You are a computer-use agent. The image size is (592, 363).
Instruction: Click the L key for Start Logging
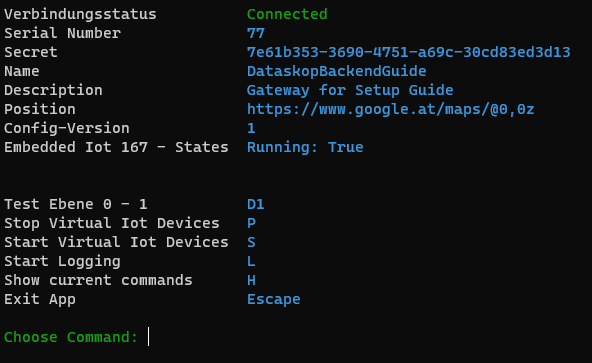tap(251, 261)
